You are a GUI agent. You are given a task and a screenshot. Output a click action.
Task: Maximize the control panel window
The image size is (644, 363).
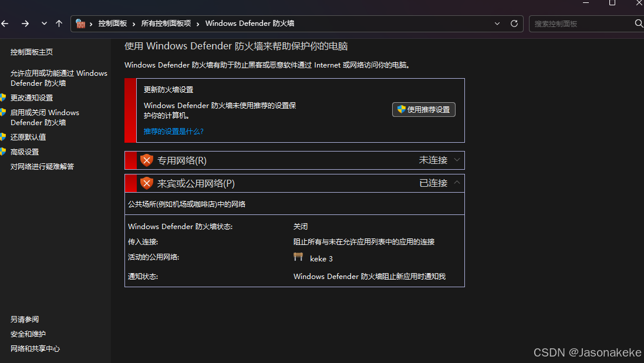[x=612, y=4]
